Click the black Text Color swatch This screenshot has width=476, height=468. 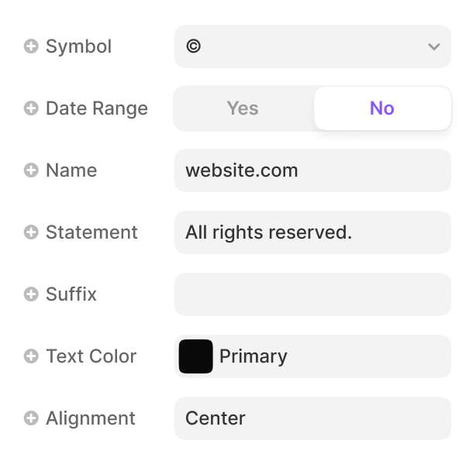196,356
